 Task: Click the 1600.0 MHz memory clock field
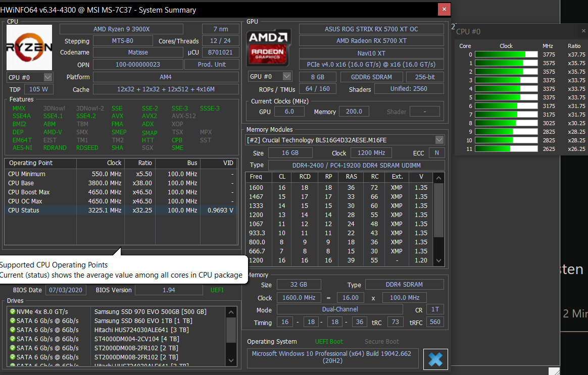coord(299,297)
